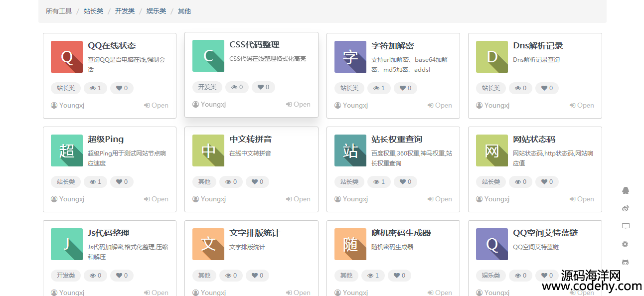Viewport: 644px width, 296px height.
Task: Click the GitHub cat icon in right sidebar
Action: click(626, 262)
